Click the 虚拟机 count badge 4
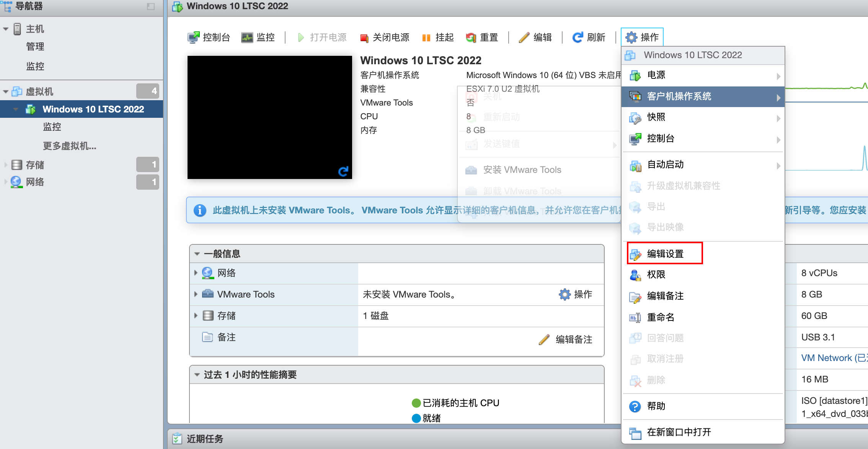 pos(148,91)
